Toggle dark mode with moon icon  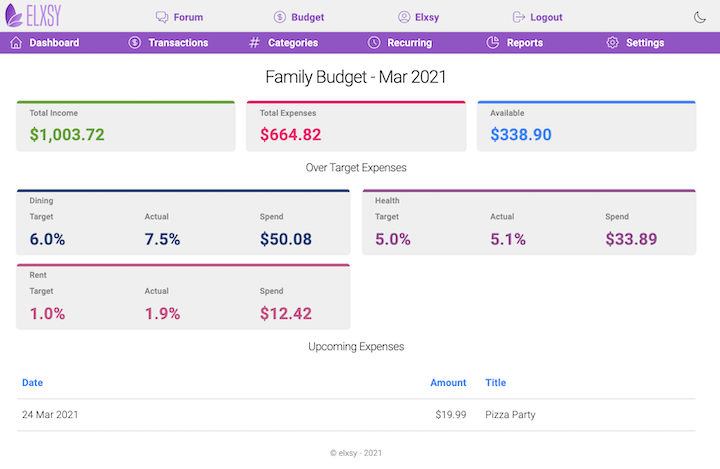pyautogui.click(x=700, y=17)
